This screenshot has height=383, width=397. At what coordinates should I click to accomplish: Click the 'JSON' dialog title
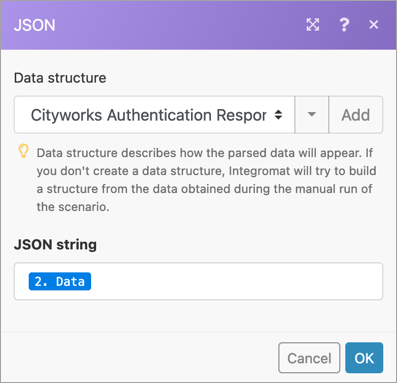35,25
